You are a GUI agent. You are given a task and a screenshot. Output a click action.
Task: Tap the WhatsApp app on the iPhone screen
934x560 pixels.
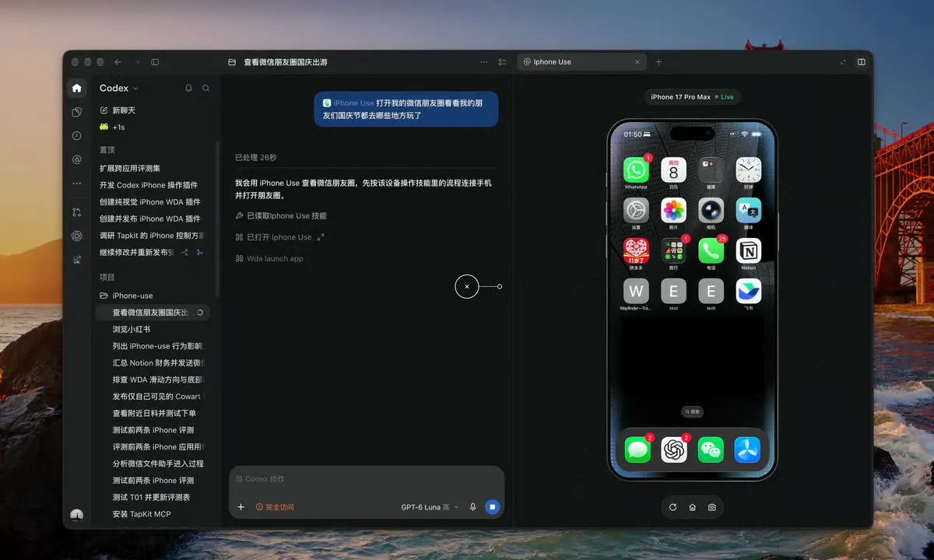point(636,170)
